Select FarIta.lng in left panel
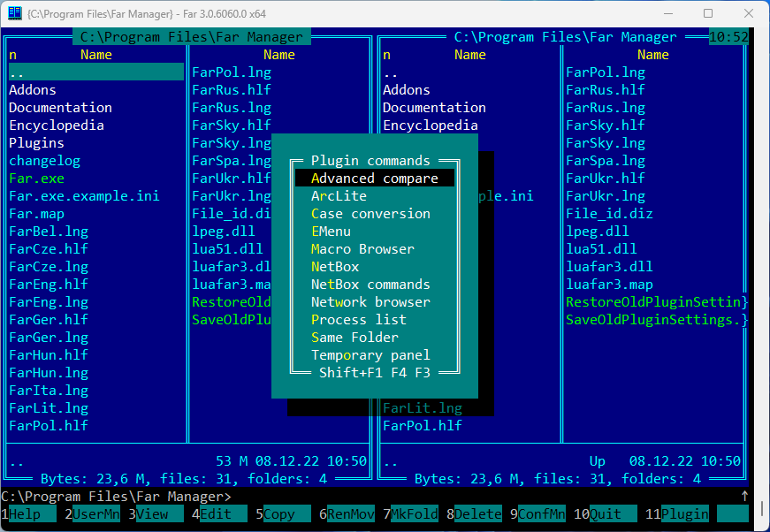The height and width of the screenshot is (532, 770). click(49, 391)
